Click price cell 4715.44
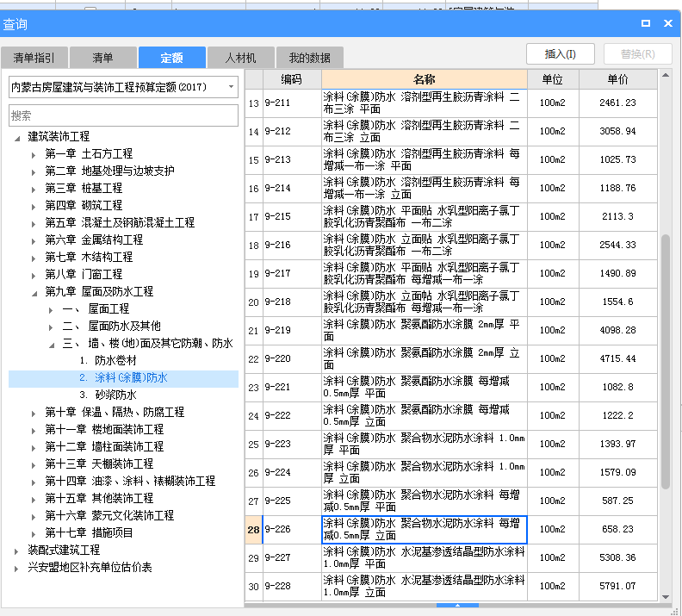 click(618, 359)
